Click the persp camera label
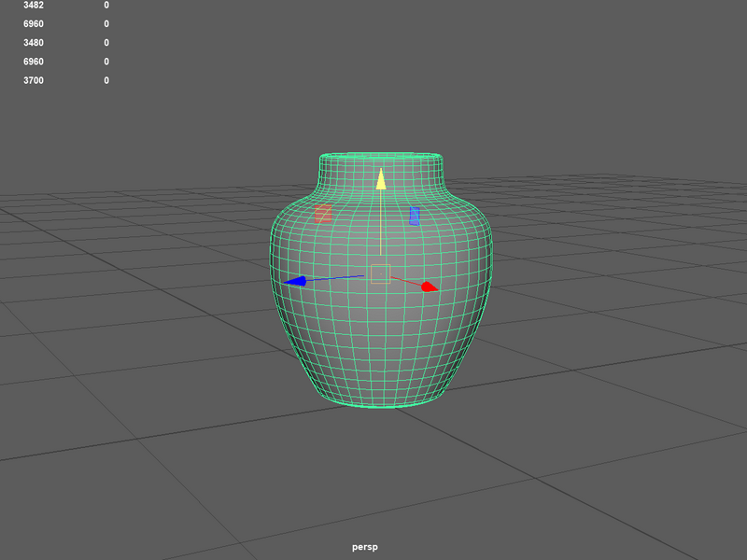 (365, 548)
